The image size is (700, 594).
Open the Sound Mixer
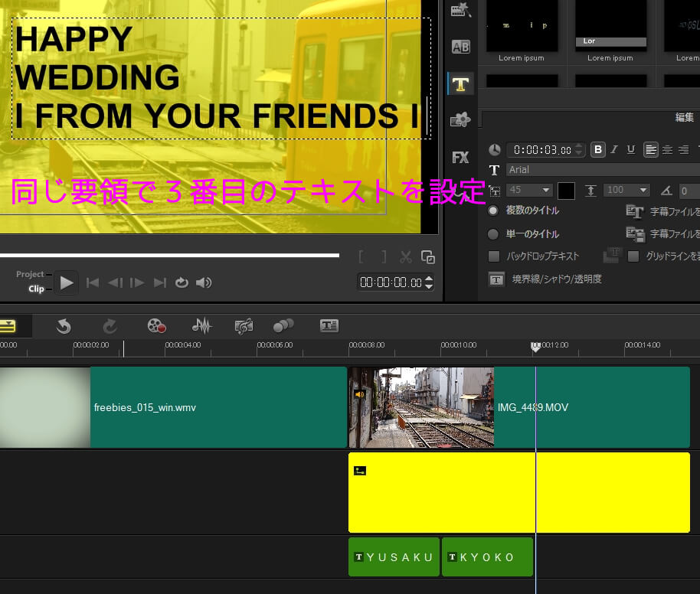[201, 326]
